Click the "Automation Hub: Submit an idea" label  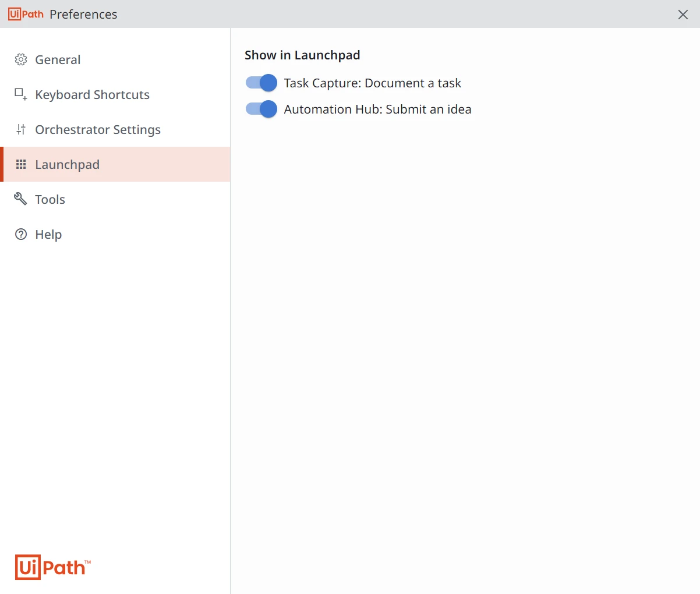coord(377,109)
